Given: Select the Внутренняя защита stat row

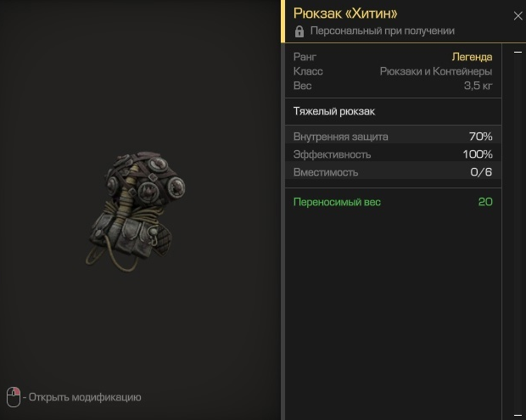Looking at the screenshot, I should (x=393, y=137).
